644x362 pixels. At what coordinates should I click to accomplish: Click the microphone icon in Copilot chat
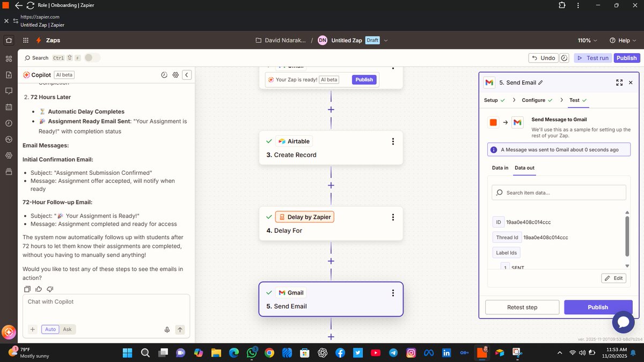click(167, 330)
